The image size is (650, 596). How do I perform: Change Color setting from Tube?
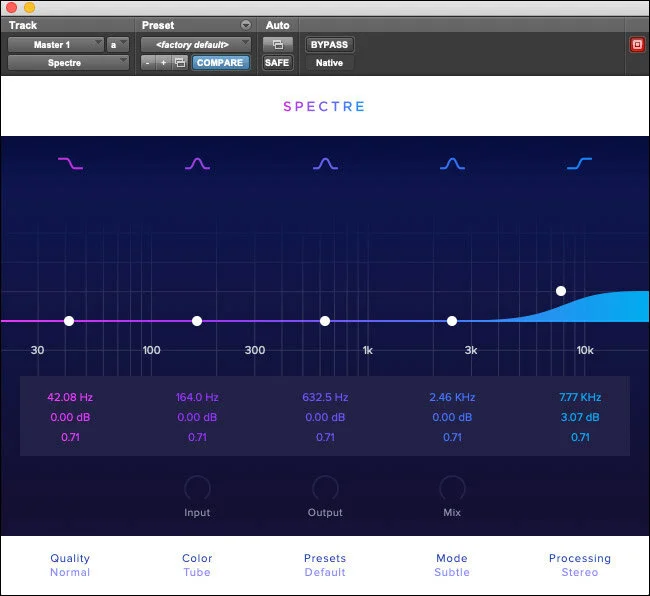[197, 565]
